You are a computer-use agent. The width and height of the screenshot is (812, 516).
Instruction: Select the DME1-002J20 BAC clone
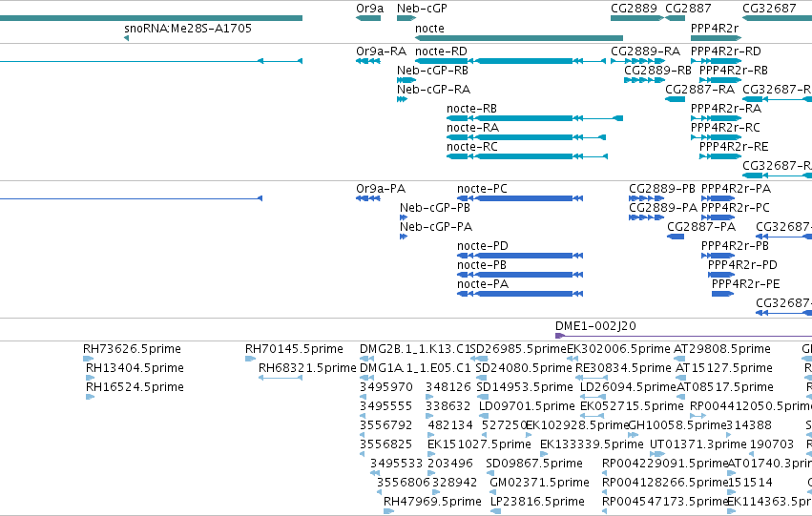click(683, 336)
